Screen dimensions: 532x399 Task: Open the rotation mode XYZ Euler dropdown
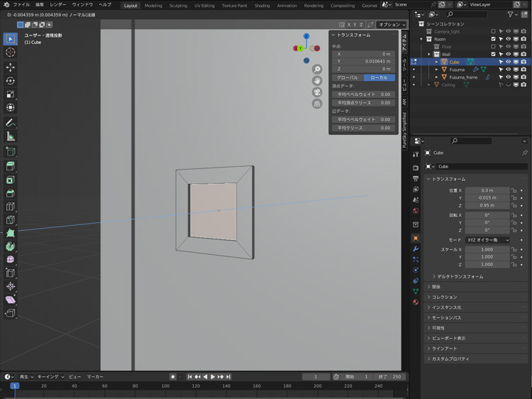[487, 240]
